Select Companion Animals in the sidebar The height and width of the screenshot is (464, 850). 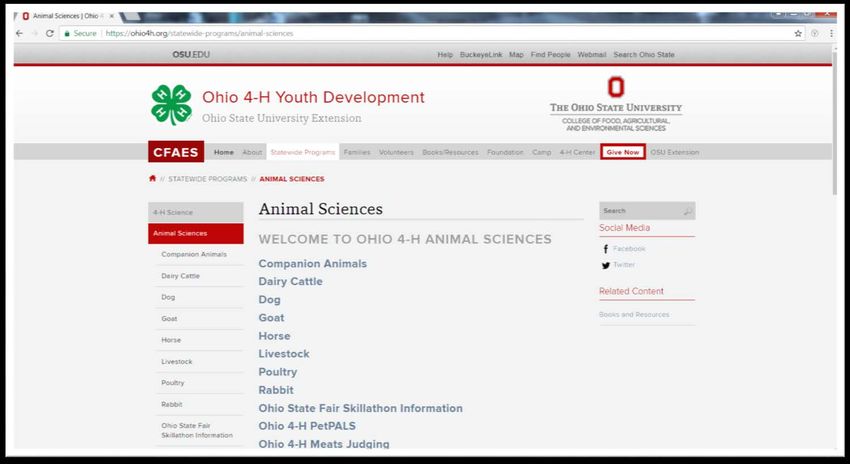194,254
